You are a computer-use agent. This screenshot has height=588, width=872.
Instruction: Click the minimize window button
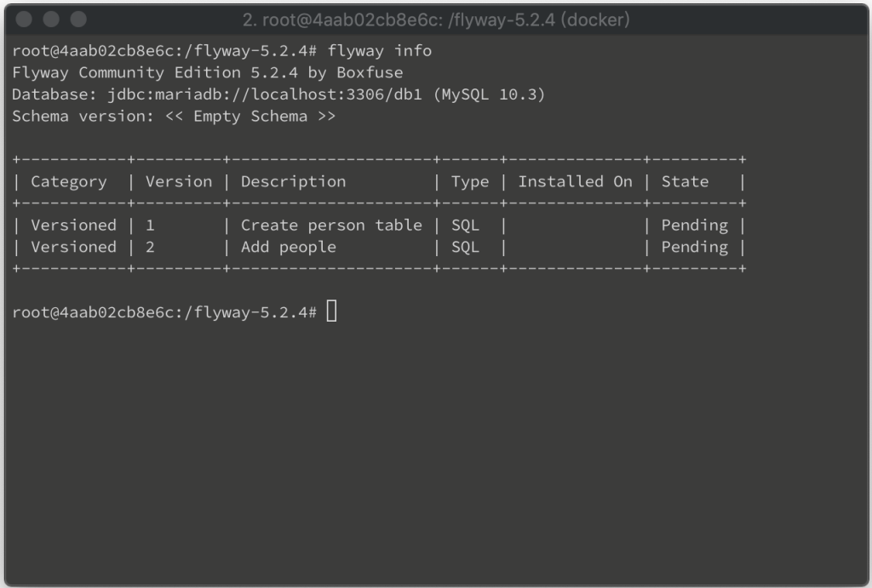(51, 20)
